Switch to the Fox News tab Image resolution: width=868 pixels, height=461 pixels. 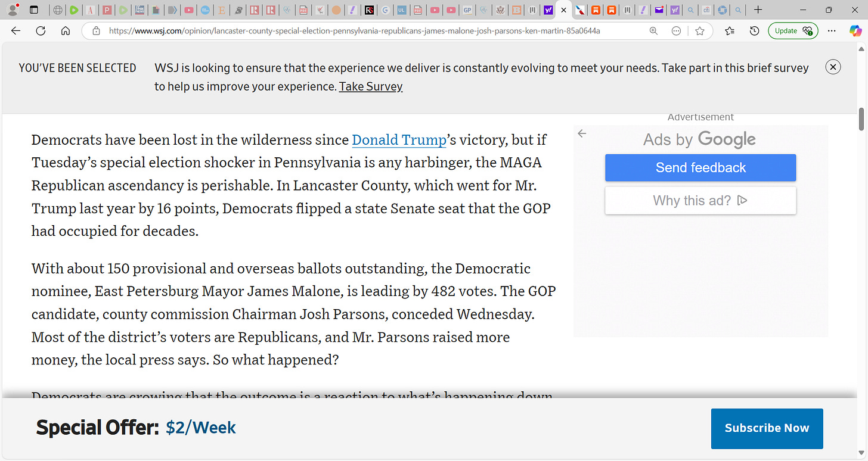(x=139, y=10)
